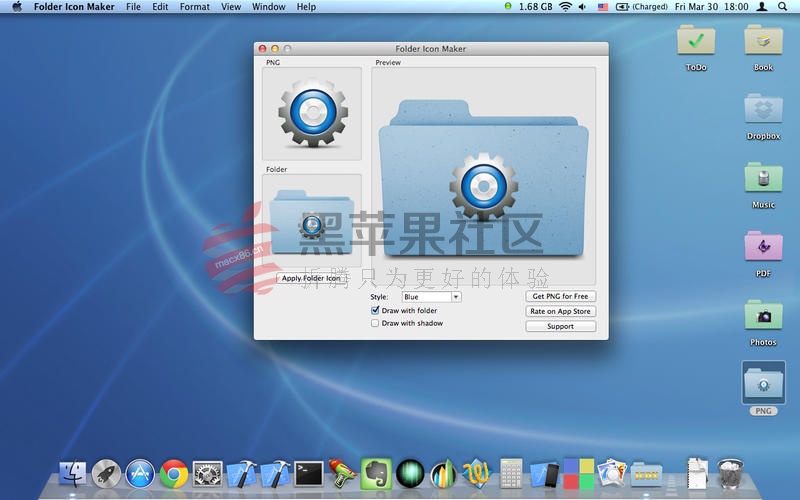This screenshot has width=800, height=500.
Task: Select the Music folder on desktop
Action: pyautogui.click(x=763, y=185)
